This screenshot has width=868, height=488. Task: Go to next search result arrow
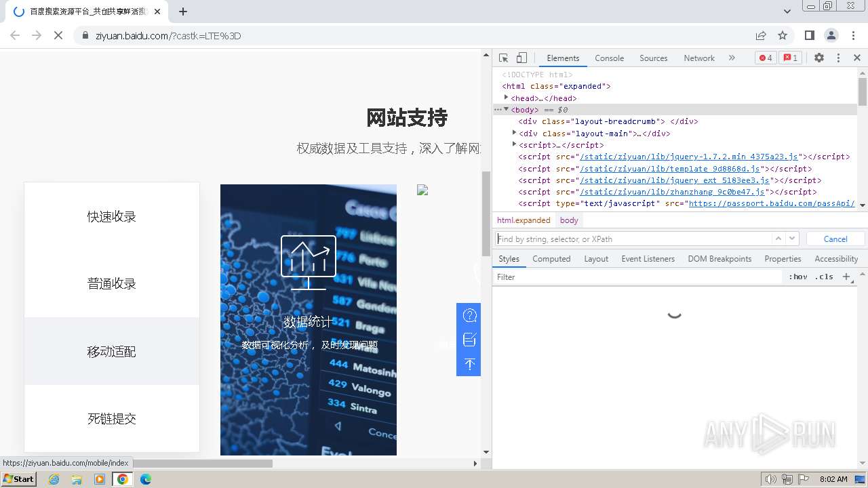pyautogui.click(x=792, y=239)
